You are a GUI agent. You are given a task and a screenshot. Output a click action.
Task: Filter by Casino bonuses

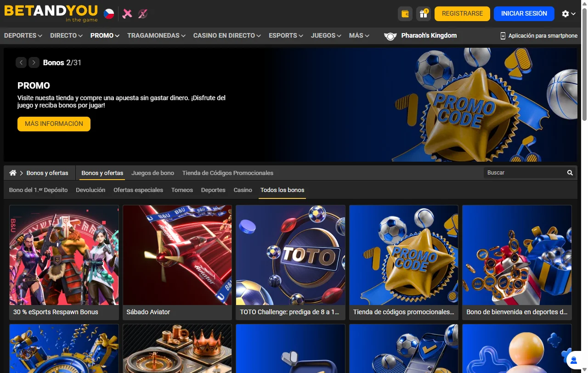pyautogui.click(x=243, y=190)
